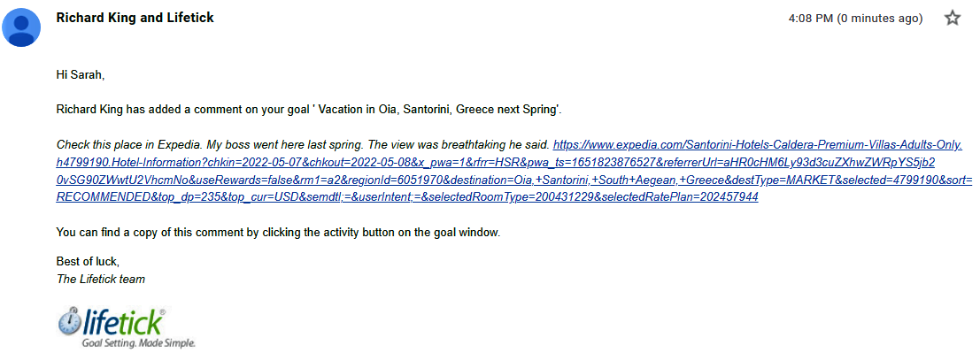980x353 pixels.
Task: Open the expedia.com Santorini Hotels link
Action: click(758, 145)
